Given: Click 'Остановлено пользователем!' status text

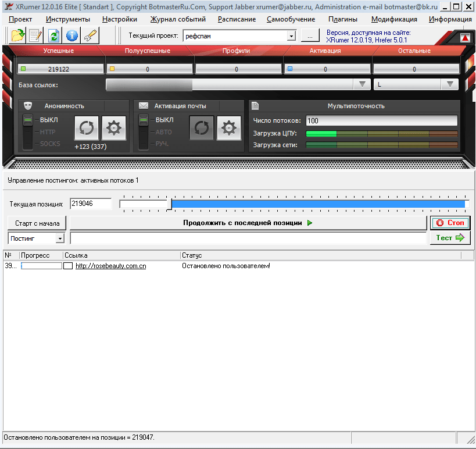Looking at the screenshot, I should pos(226,266).
